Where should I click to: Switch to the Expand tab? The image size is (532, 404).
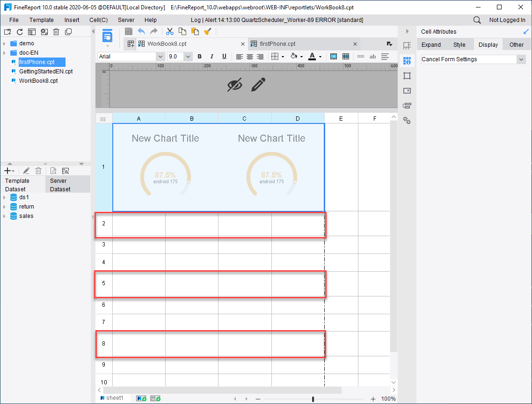[x=431, y=45]
